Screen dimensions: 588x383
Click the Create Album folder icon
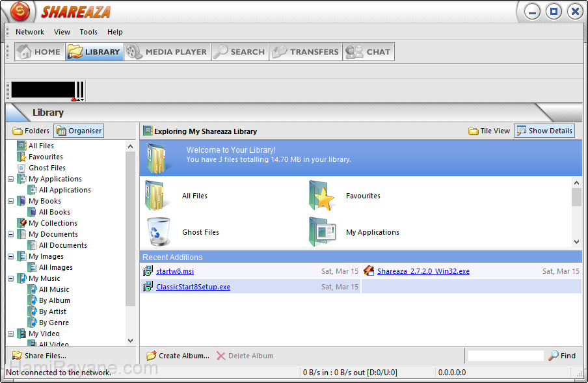coord(151,355)
